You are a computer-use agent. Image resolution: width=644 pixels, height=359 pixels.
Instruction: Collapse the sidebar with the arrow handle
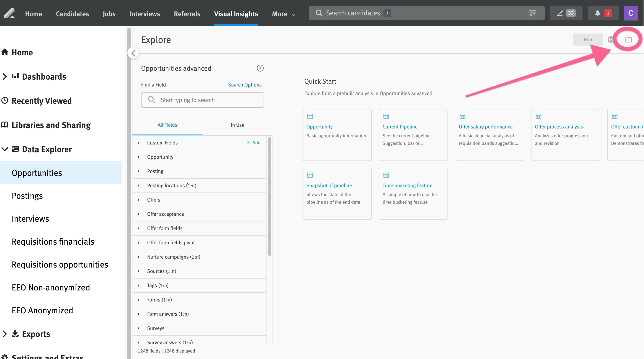[x=133, y=53]
